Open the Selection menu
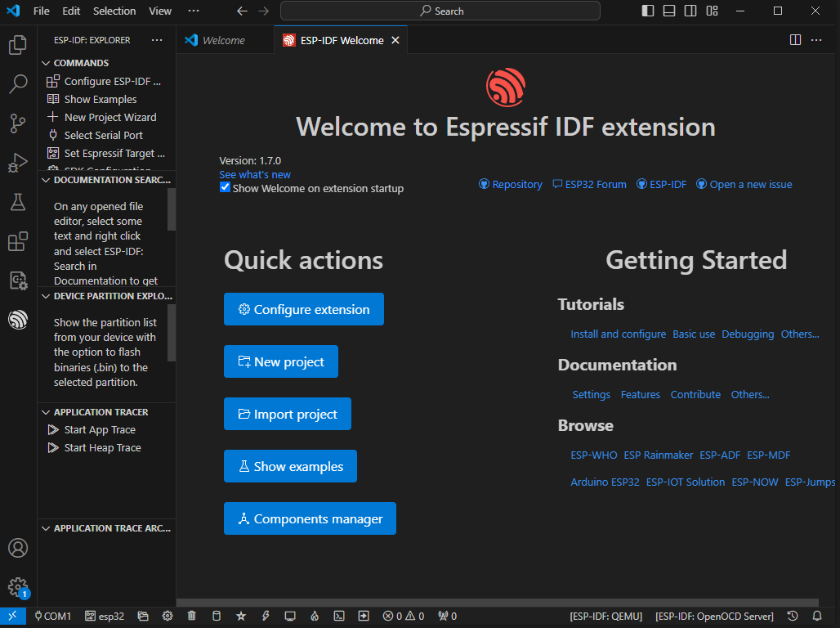 click(114, 11)
